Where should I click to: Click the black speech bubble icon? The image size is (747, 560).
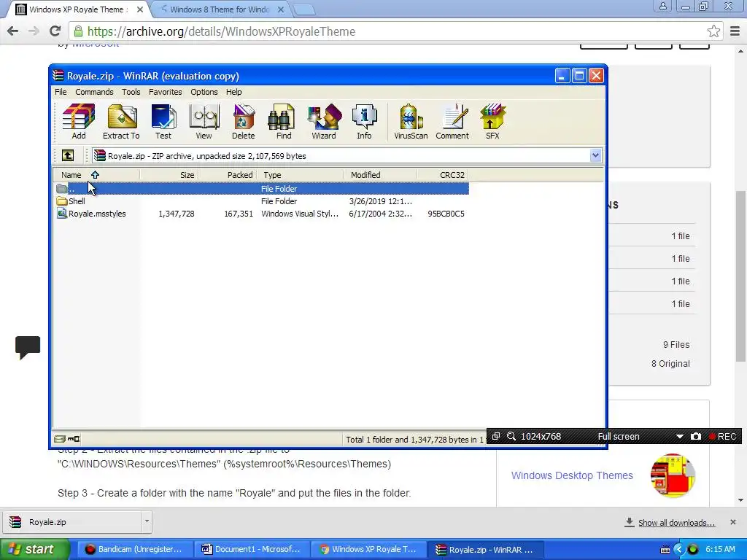tap(28, 347)
